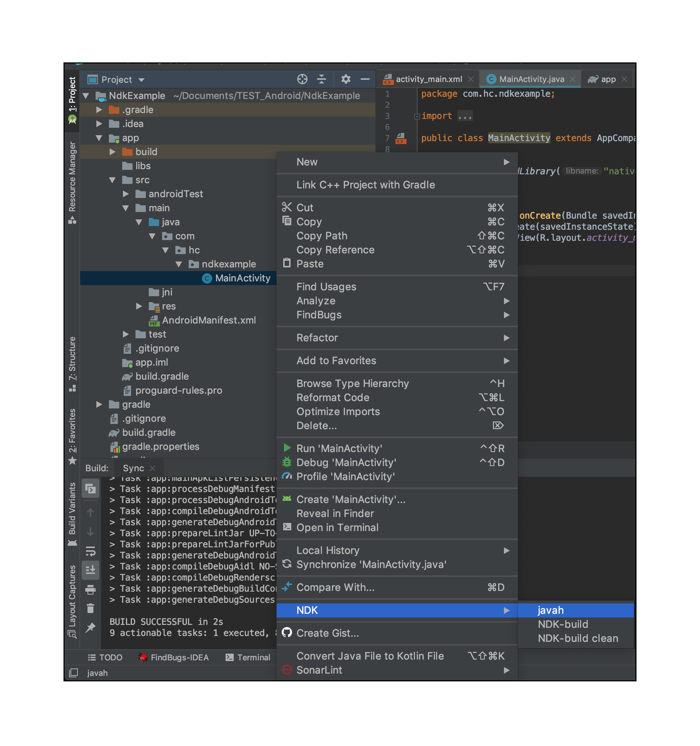Click the down arrow in Build panel
The image size is (700, 746).
pos(90,531)
